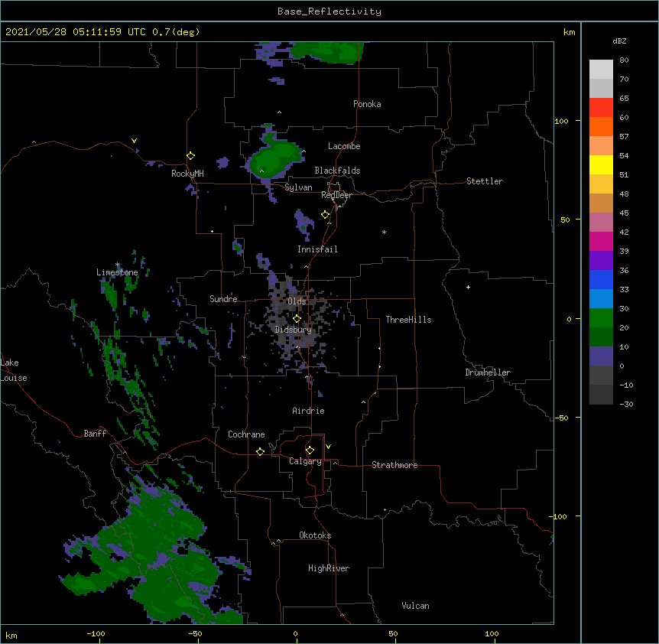Click the white plus marker west of Drumheller
The image size is (659, 644).
(468, 287)
